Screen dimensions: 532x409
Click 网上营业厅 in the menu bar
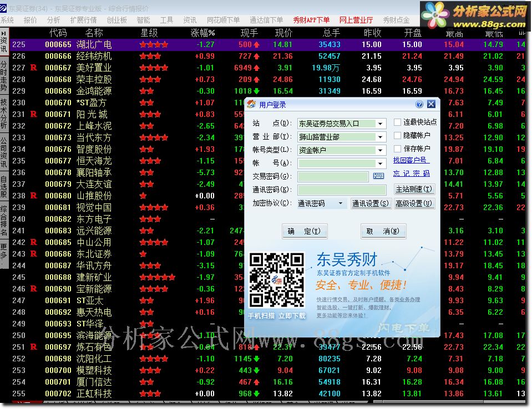[356, 21]
